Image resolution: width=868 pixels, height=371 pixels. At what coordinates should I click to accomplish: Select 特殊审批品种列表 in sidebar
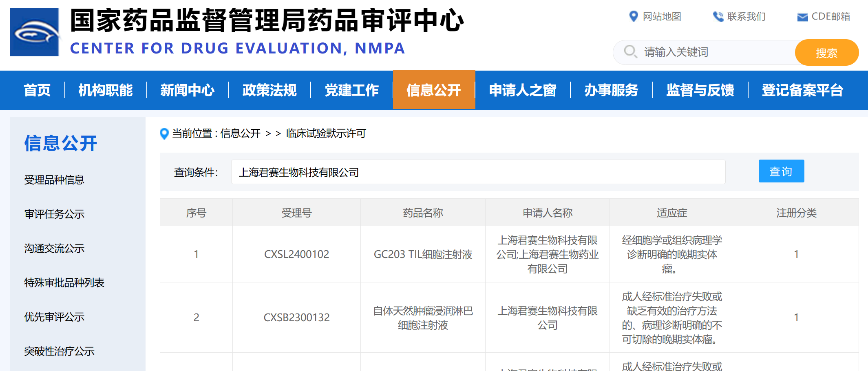coord(64,282)
